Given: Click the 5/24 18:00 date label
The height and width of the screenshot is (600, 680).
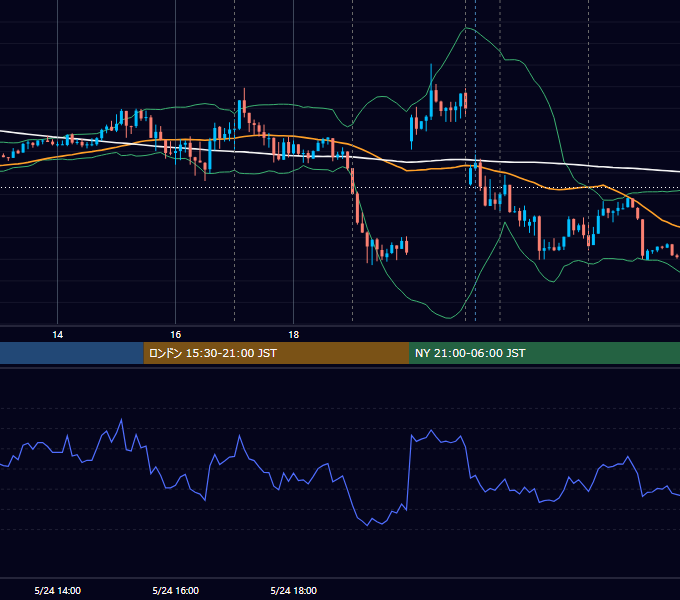Looking at the screenshot, I should click(x=294, y=590).
